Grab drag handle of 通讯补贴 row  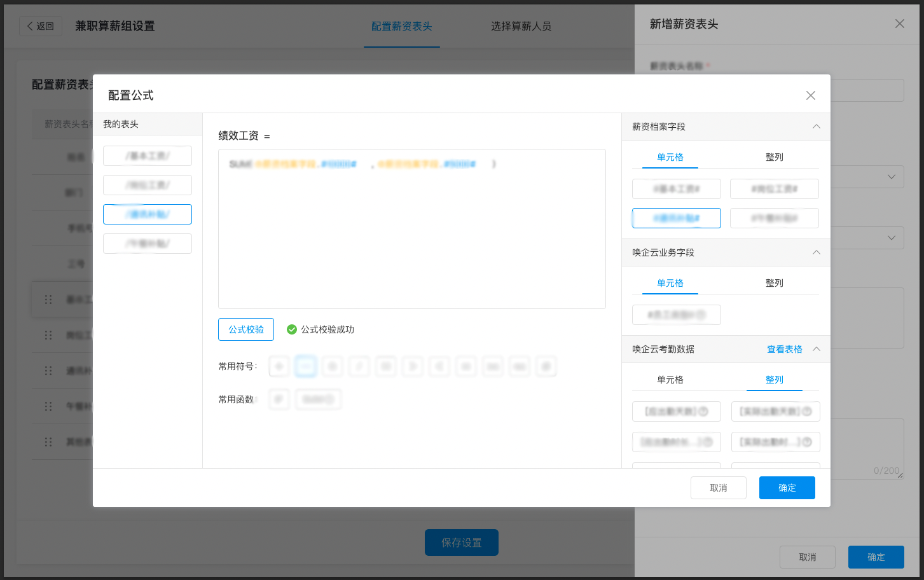[48, 371]
